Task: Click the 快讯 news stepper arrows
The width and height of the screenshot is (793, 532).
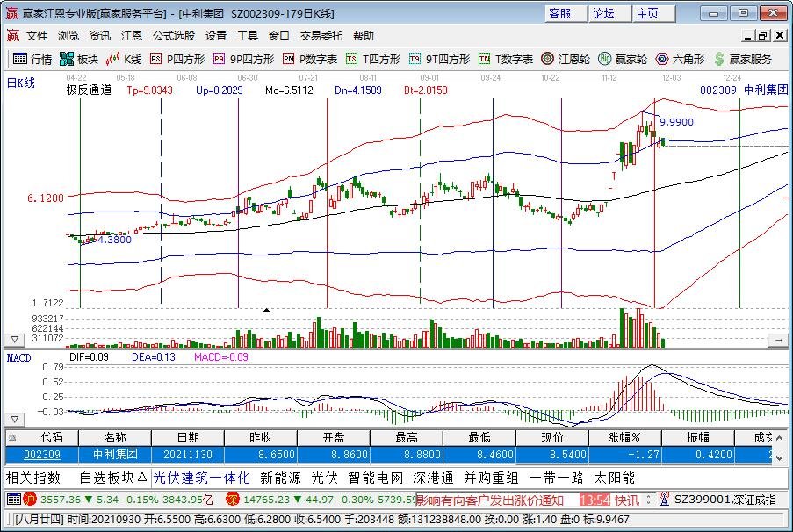Action: coord(648,500)
